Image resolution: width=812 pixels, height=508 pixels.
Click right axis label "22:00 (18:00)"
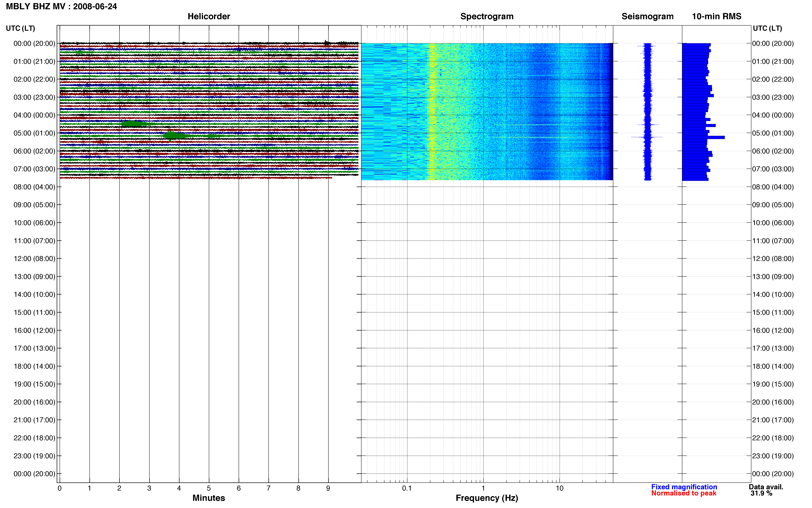[773, 438]
